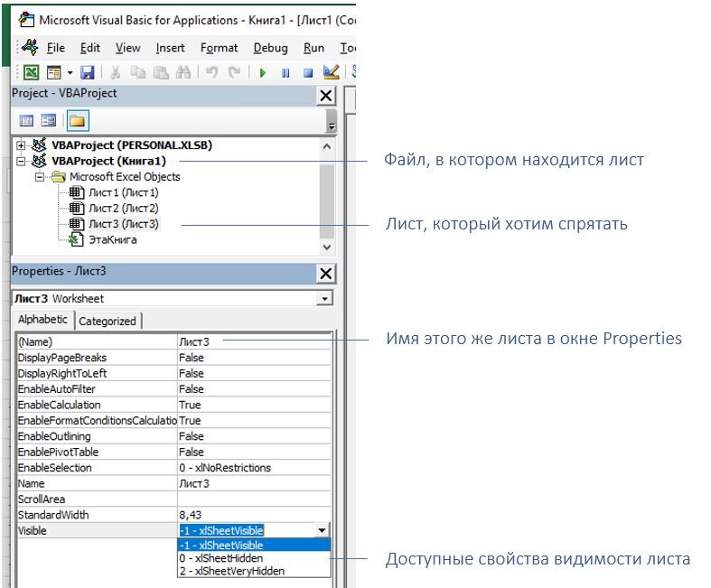
Task: Click the View Microsoft Excel toolbar icon
Action: tap(32, 72)
